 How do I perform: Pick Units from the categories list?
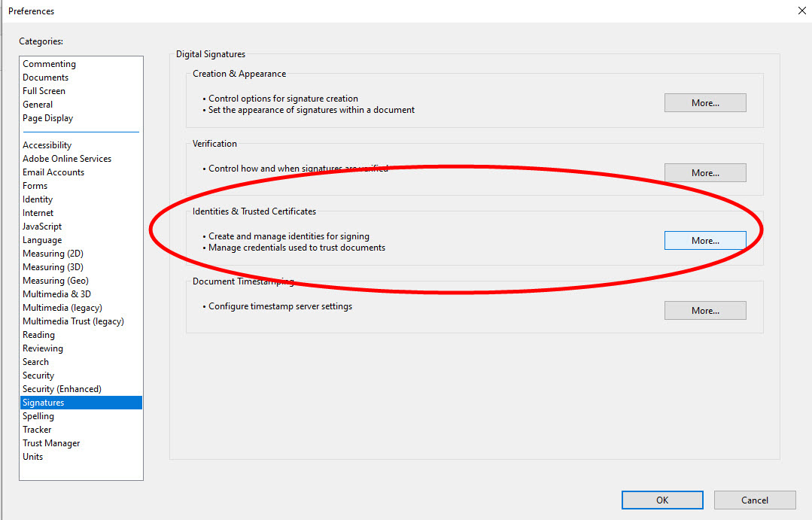point(32,457)
